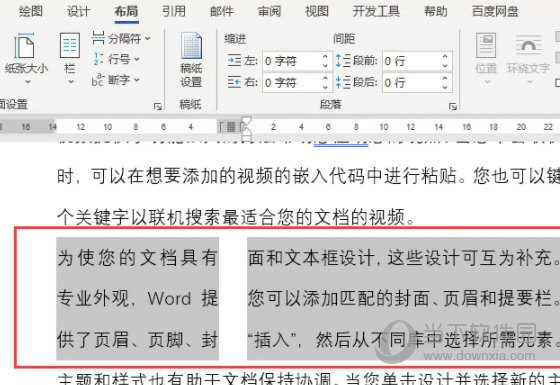Open the 百度网盘 tab
The width and height of the screenshot is (560, 385).
coord(495,11)
